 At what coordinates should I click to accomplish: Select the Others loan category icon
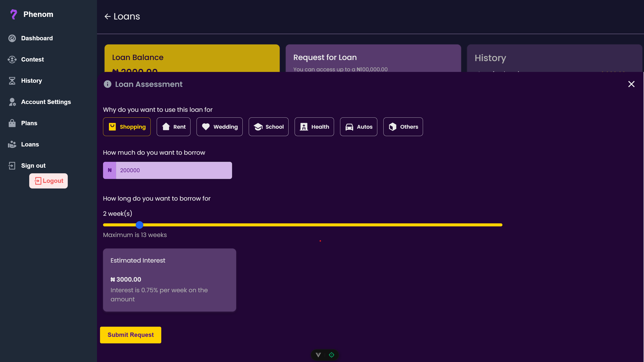pyautogui.click(x=392, y=127)
